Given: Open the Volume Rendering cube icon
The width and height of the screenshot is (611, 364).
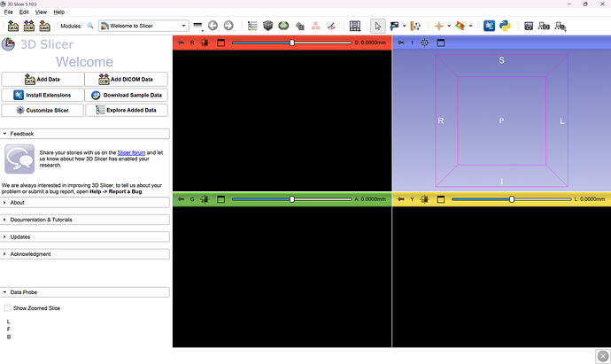Looking at the screenshot, I should pyautogui.click(x=268, y=26).
